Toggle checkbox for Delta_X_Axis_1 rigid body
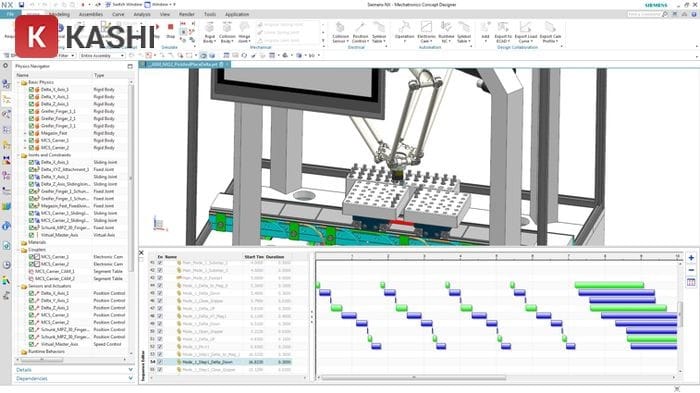This screenshot has height=393, width=700. (31, 89)
